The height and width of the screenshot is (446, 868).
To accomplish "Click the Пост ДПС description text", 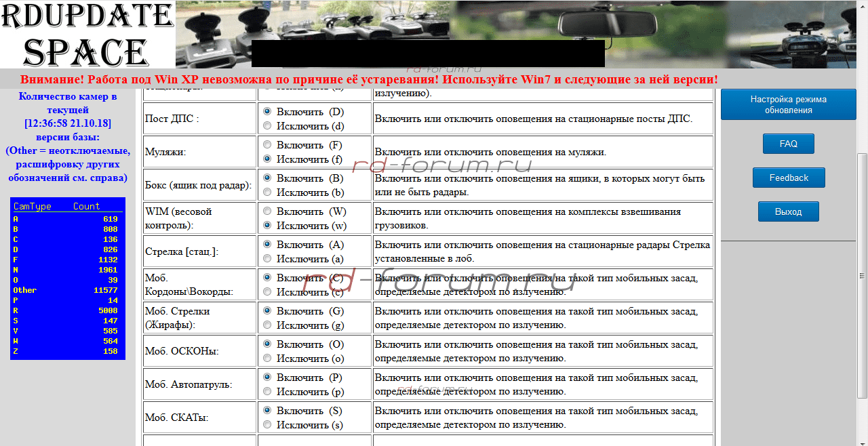I will 534,119.
